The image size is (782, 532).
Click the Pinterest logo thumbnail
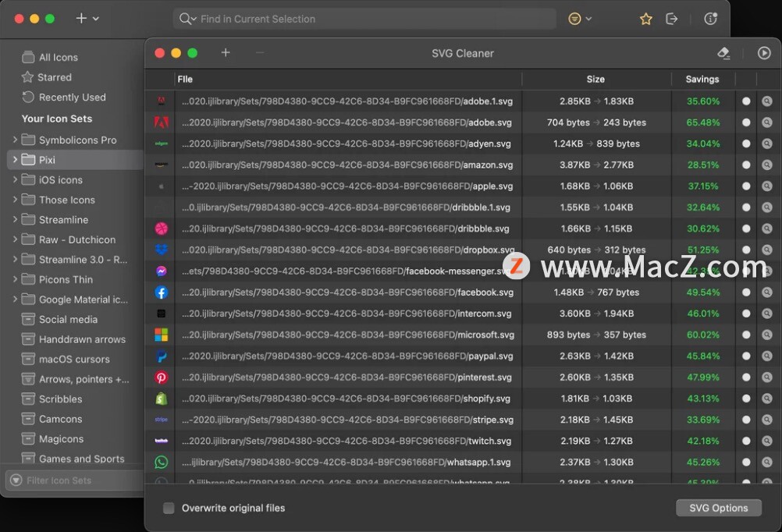pos(161,378)
